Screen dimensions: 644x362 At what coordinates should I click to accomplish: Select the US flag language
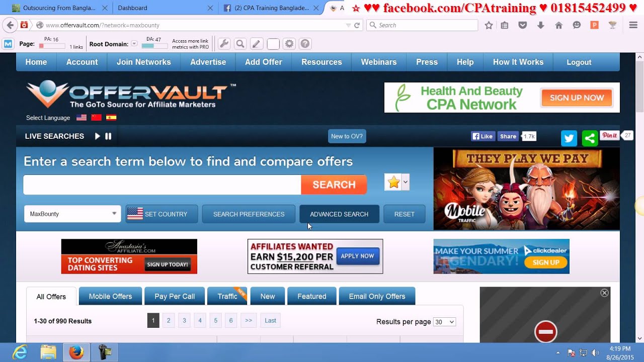click(82, 118)
